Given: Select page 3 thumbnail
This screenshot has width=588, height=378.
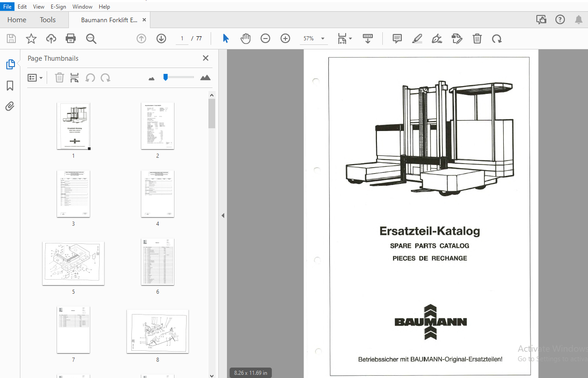Looking at the screenshot, I should [73, 194].
